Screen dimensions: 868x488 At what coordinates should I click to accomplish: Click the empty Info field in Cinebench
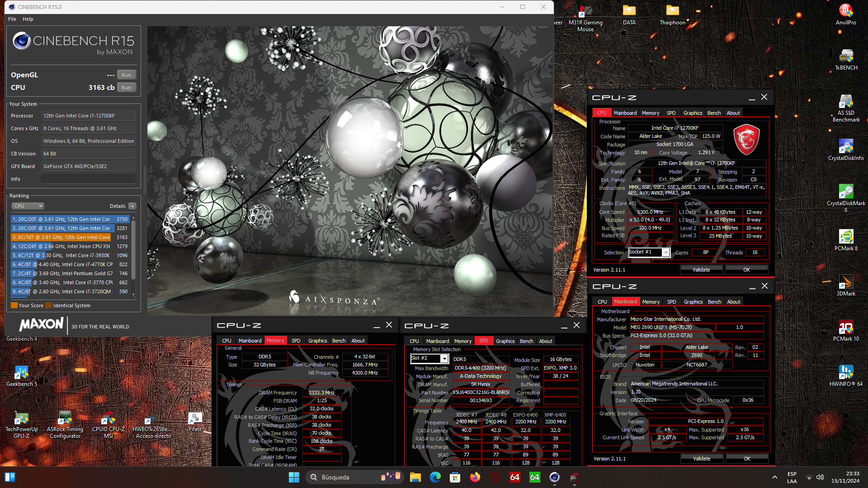pos(89,179)
